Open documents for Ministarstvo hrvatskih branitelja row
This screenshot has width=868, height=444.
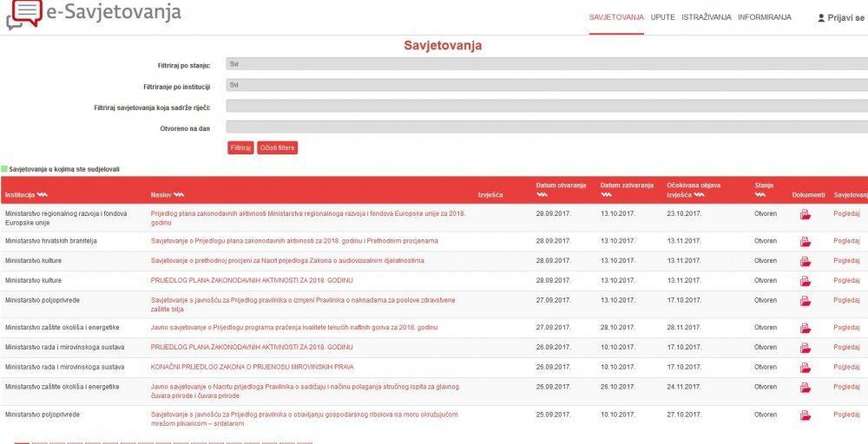(806, 242)
